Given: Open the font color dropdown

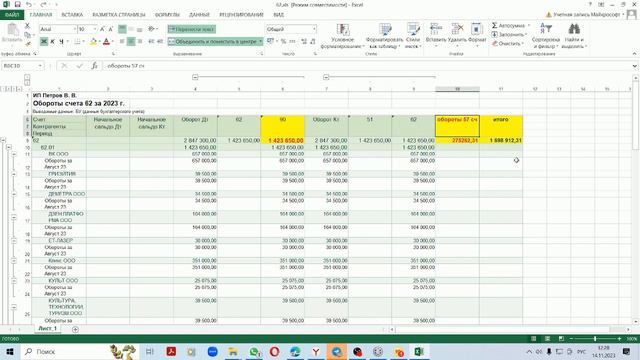Looking at the screenshot, I should point(113,41).
